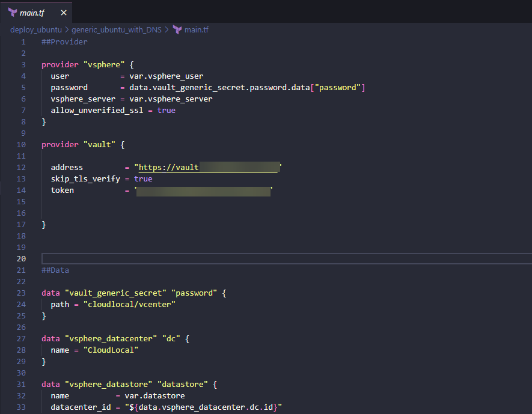The height and width of the screenshot is (414, 532).
Task: Click line number 3 in the gutter
Action: click(x=23, y=65)
